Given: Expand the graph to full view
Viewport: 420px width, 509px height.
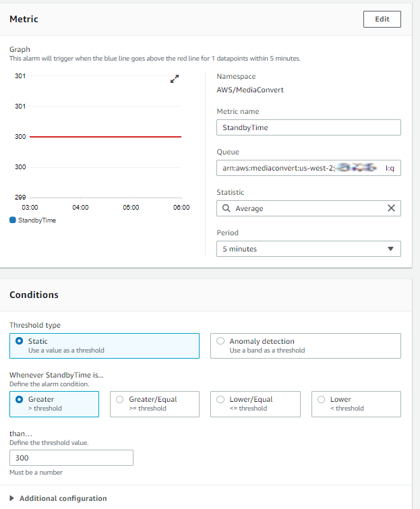Looking at the screenshot, I should coord(175,79).
